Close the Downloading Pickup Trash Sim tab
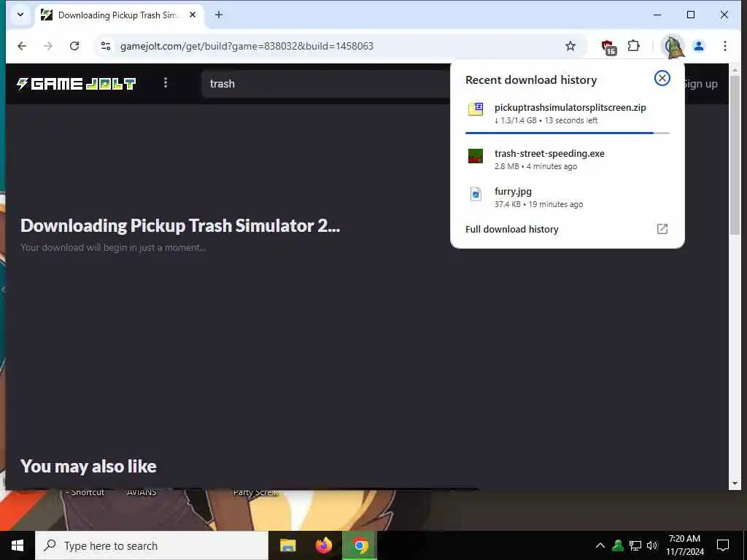Viewport: 747px width, 560px height. pyautogui.click(x=193, y=15)
